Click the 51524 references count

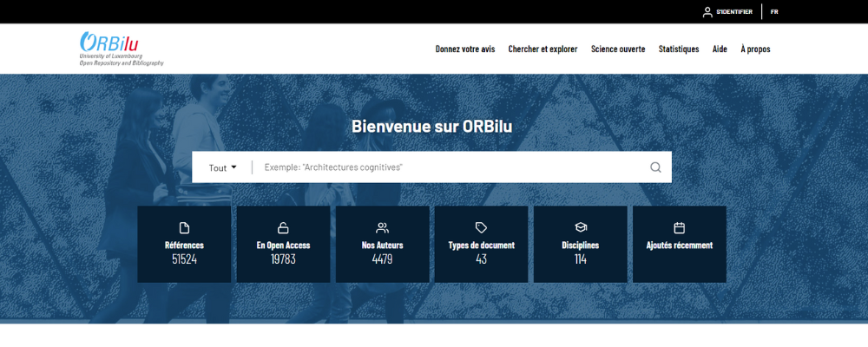(184, 259)
